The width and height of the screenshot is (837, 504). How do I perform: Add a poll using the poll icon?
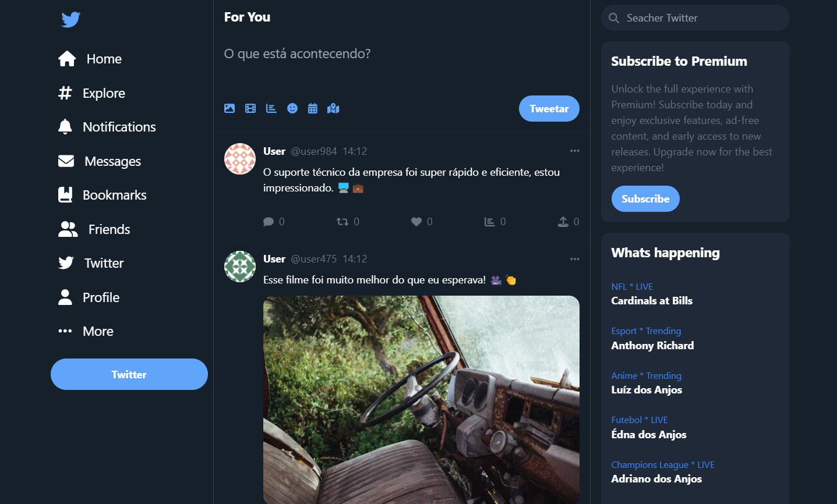point(271,108)
